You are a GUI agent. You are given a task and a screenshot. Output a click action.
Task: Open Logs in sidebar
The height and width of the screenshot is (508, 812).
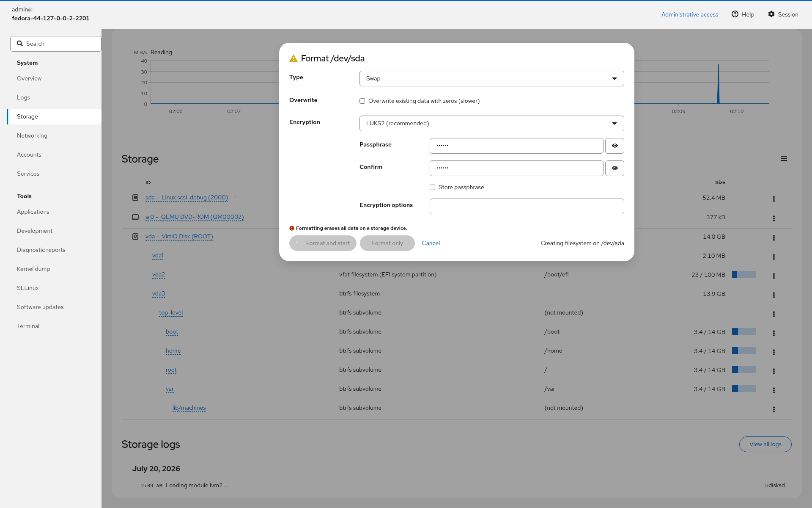pyautogui.click(x=54, y=97)
